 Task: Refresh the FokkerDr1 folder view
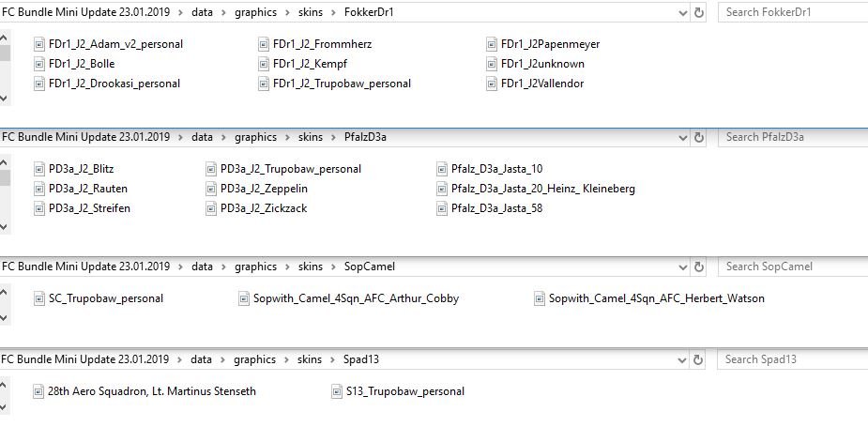coord(699,13)
